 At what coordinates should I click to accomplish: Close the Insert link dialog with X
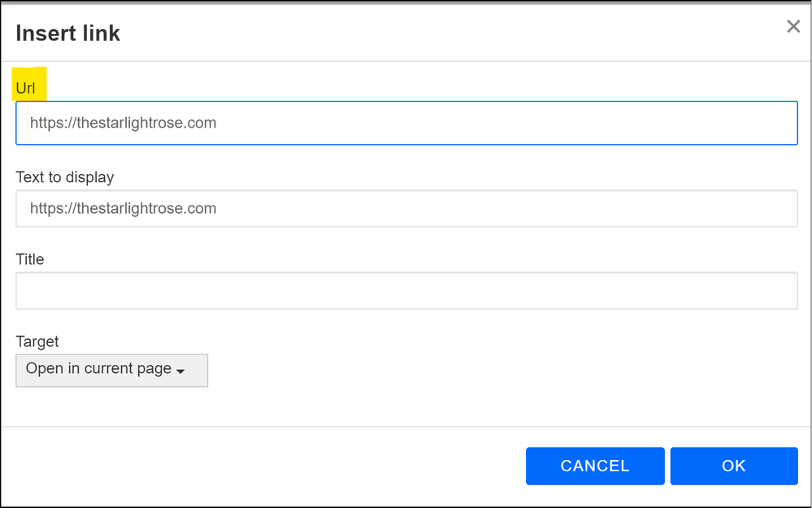tap(793, 27)
